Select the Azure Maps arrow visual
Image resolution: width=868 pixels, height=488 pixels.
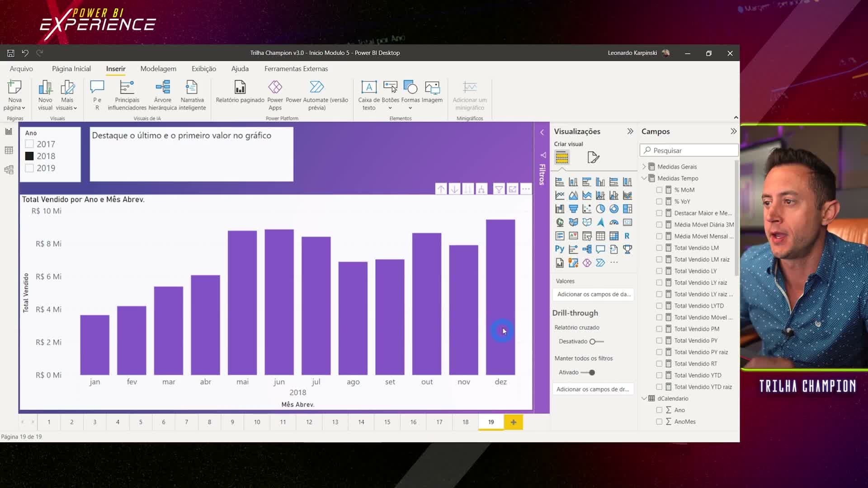pos(600,222)
